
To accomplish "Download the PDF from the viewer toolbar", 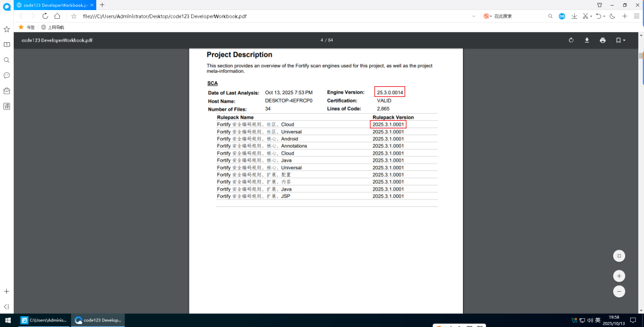I will pos(587,40).
